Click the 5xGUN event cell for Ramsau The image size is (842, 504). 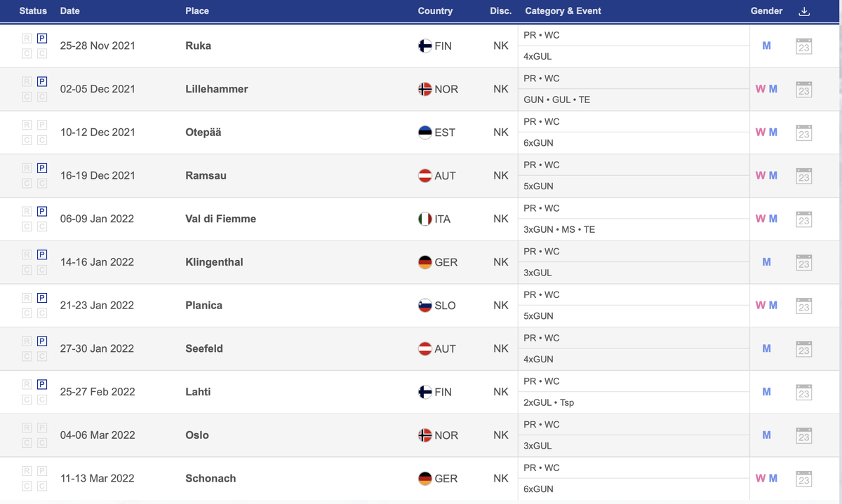(x=538, y=186)
